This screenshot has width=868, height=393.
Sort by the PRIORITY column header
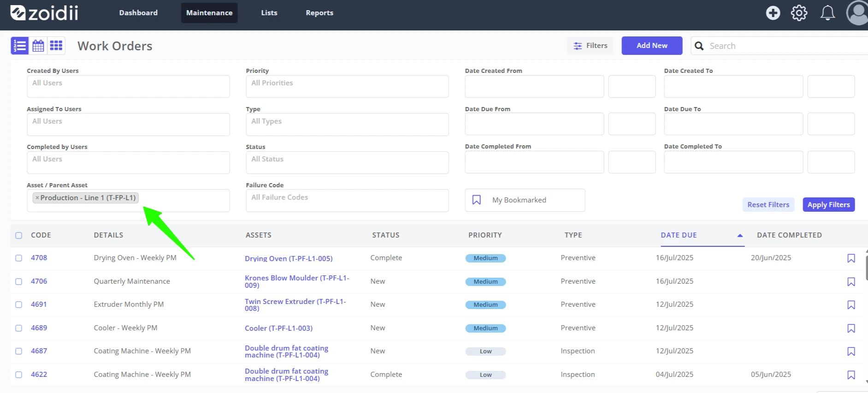(x=485, y=235)
